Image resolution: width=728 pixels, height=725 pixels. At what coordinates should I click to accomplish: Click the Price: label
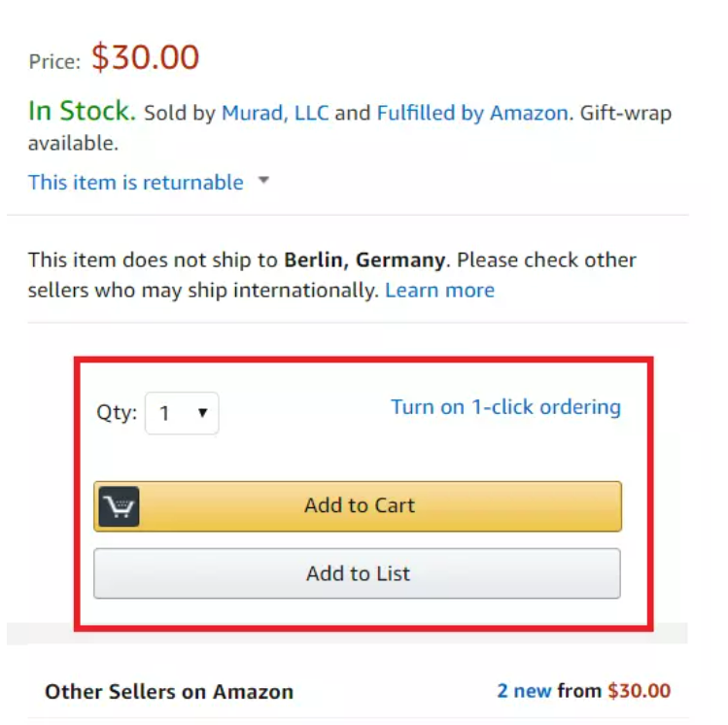click(x=54, y=62)
